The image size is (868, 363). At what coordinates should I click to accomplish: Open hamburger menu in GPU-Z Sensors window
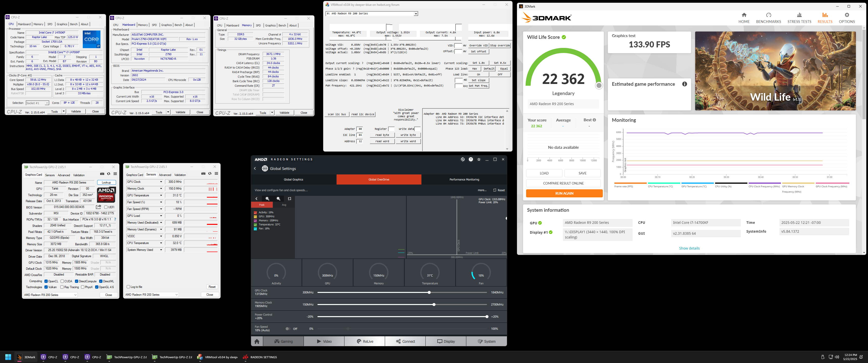tap(216, 173)
